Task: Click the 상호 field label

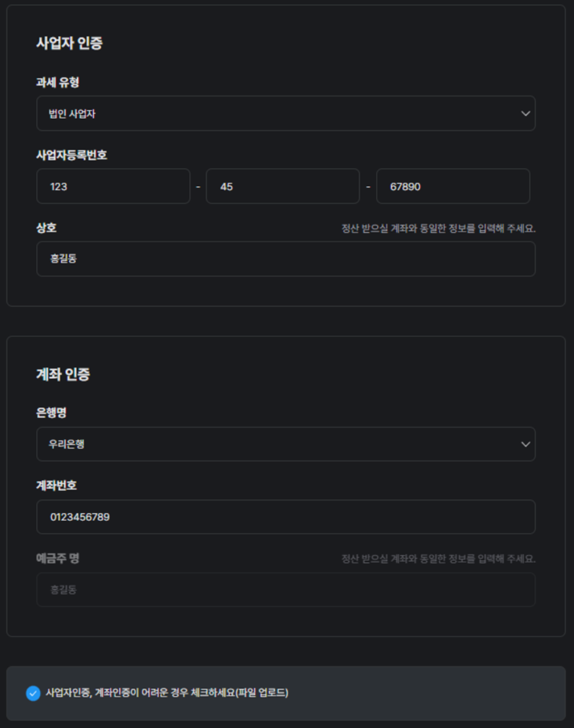Action: 46,227
